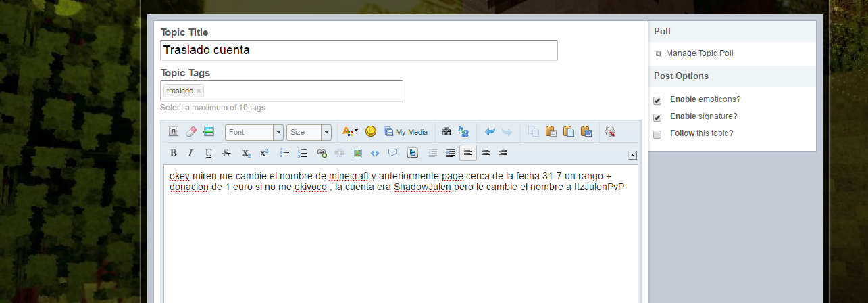
Task: Click the My Media button
Action: click(x=406, y=132)
